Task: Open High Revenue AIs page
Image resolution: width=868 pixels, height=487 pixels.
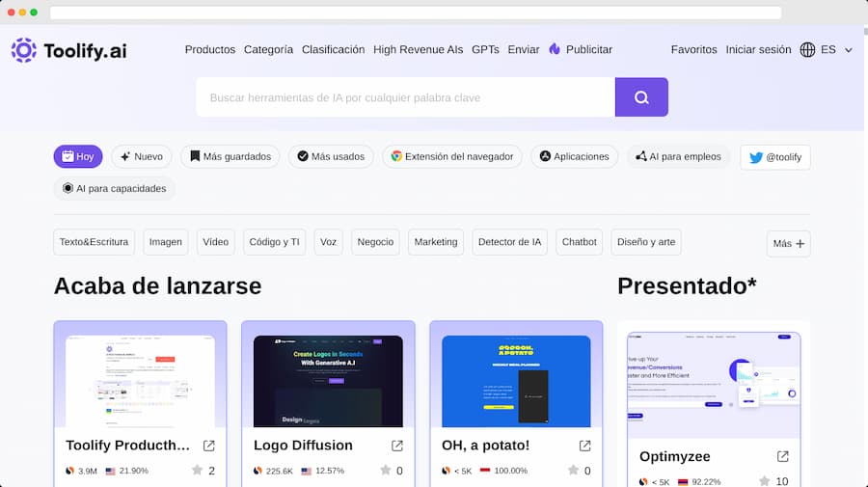Action: [418, 50]
